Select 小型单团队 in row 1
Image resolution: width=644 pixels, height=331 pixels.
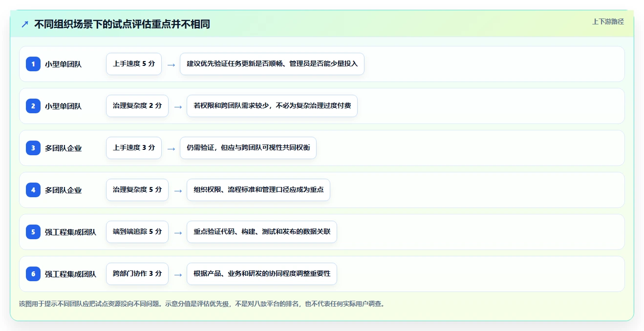(x=63, y=64)
